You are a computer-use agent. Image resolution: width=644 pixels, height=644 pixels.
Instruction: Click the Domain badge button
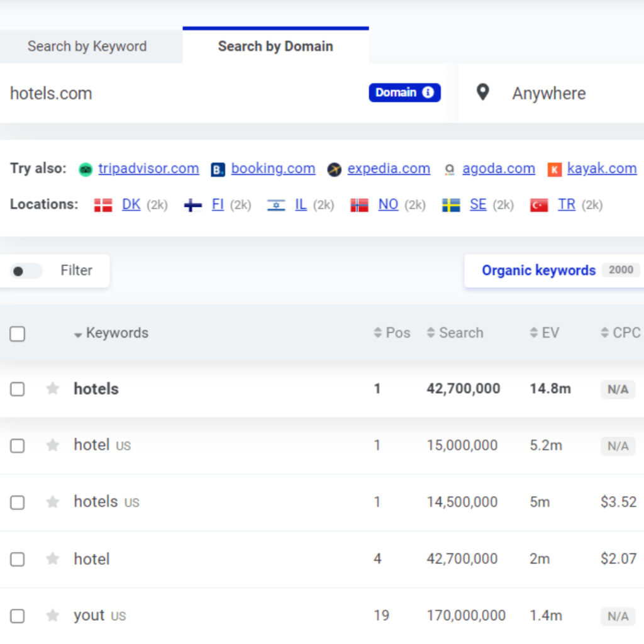click(x=404, y=92)
